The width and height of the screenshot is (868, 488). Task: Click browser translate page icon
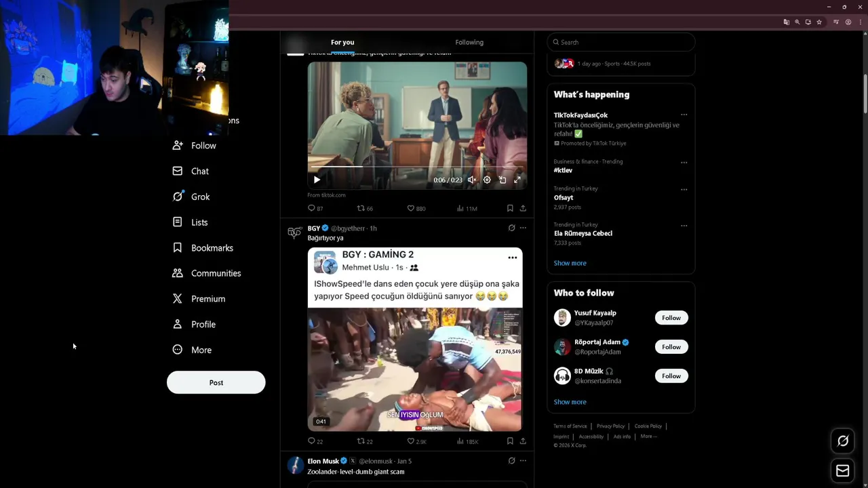click(x=787, y=22)
